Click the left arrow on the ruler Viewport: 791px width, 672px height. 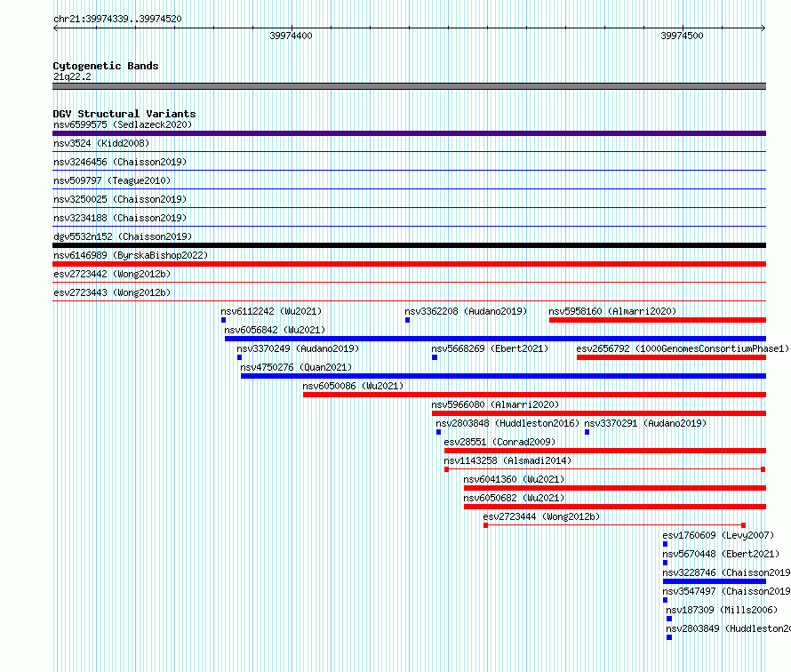[x=55, y=28]
